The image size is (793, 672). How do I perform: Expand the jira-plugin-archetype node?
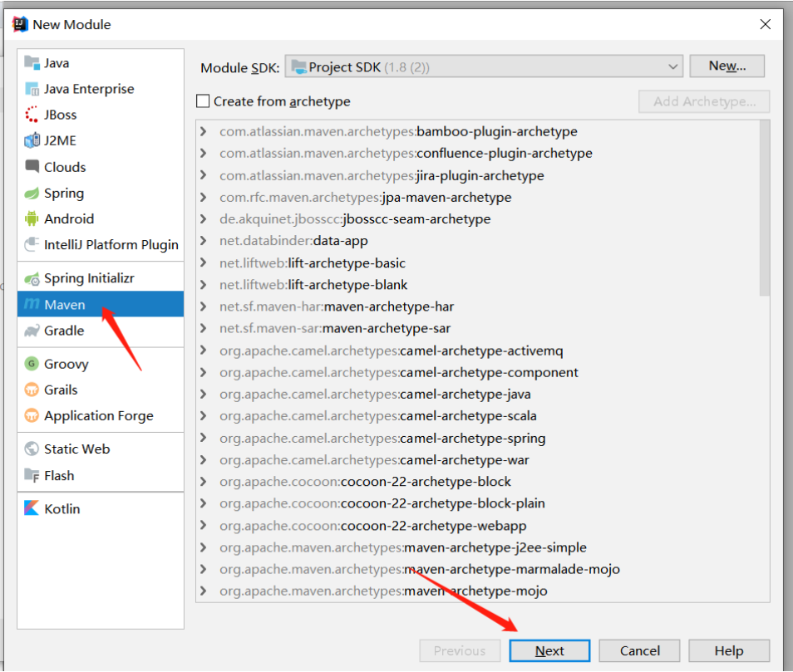pos(204,175)
